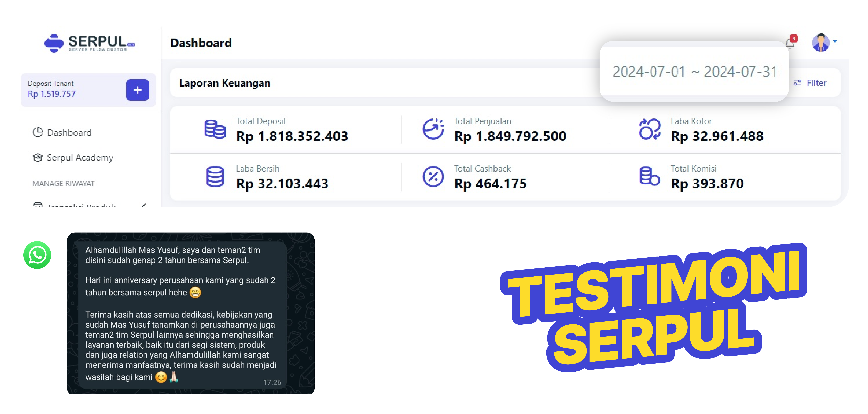
Task: Click the Deposit Tenant balance amount
Action: tap(52, 94)
